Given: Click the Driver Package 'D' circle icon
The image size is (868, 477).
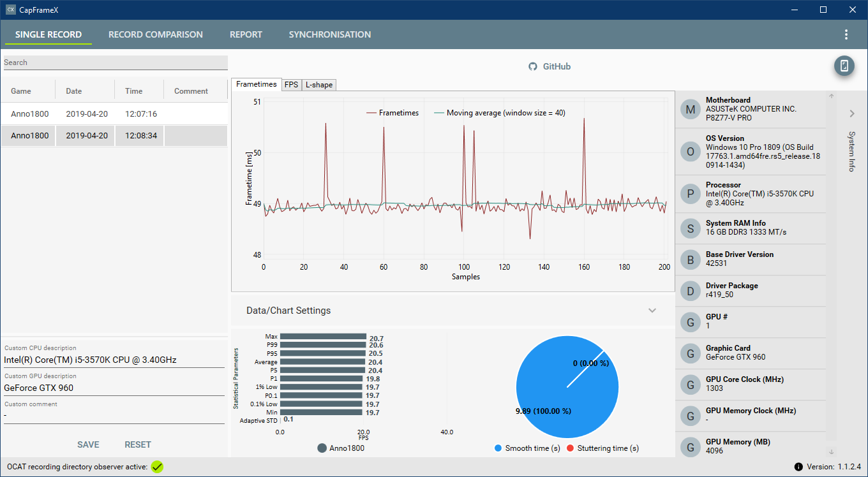Looking at the screenshot, I should coord(691,290).
